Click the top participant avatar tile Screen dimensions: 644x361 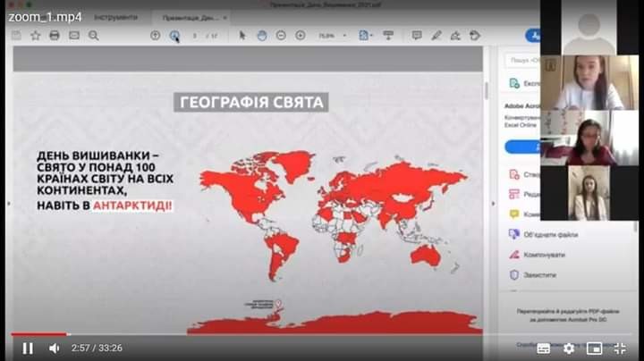click(589, 27)
